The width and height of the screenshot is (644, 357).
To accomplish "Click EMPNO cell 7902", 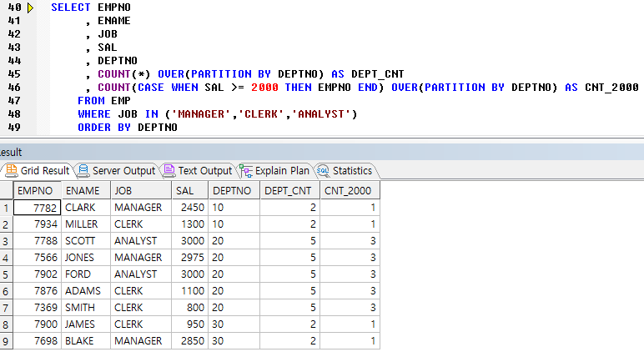I will [x=38, y=274].
